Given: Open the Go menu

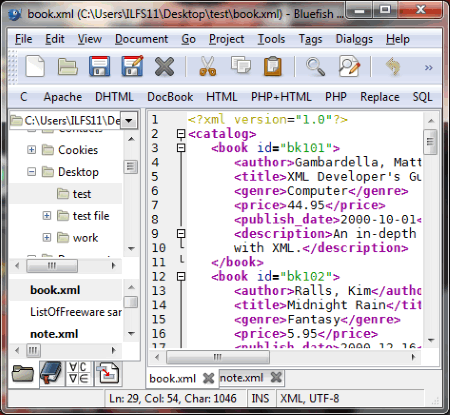Looking at the screenshot, I should 188,39.
